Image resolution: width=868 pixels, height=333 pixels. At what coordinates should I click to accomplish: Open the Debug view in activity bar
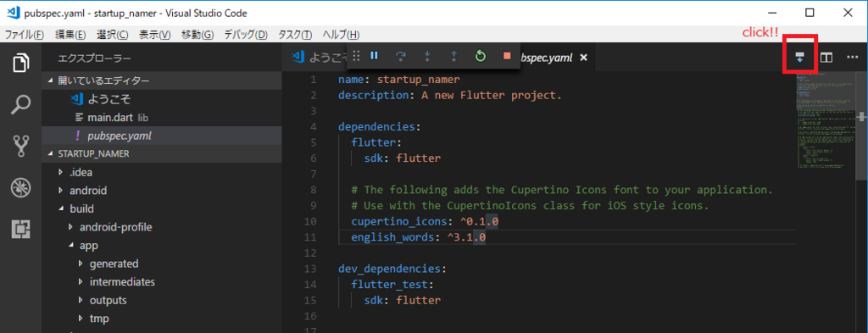click(x=20, y=188)
